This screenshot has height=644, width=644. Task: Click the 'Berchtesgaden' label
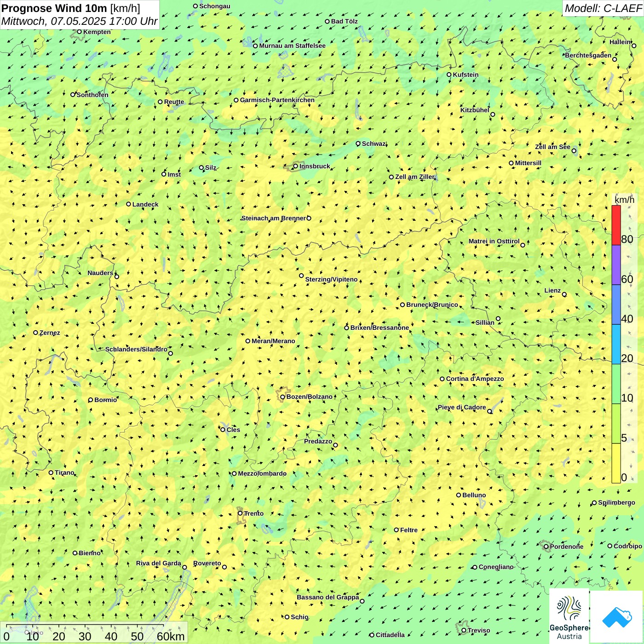(588, 56)
